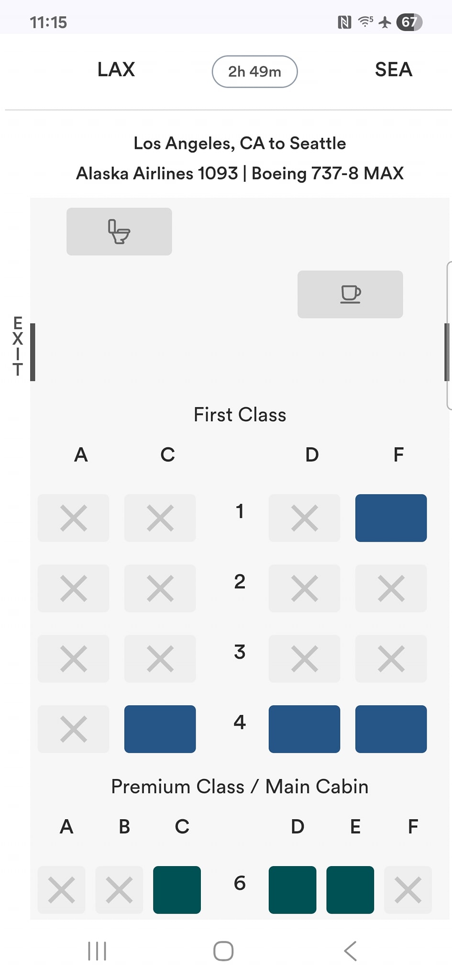Tap the Wi-Fi status icon
452x980 pixels.
(x=365, y=22)
